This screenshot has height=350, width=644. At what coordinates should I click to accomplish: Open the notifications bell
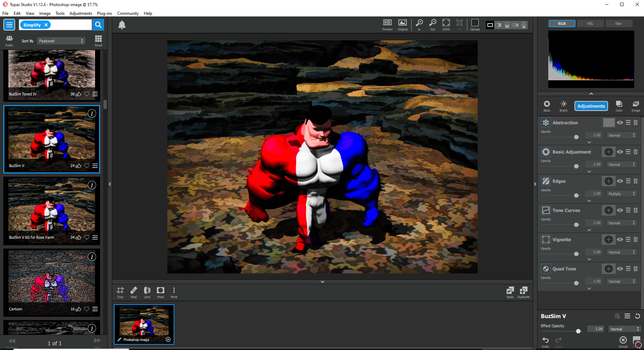tap(122, 25)
